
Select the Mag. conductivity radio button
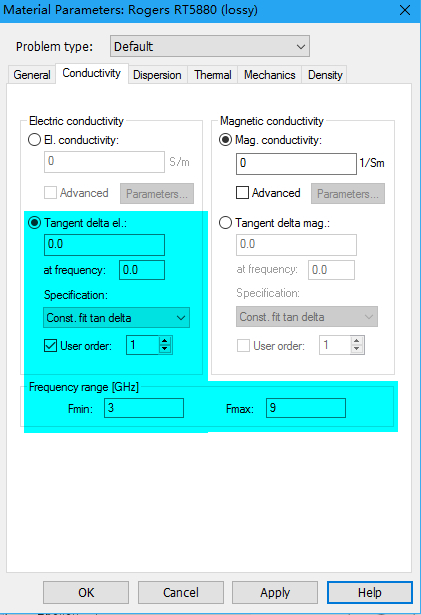click(225, 140)
